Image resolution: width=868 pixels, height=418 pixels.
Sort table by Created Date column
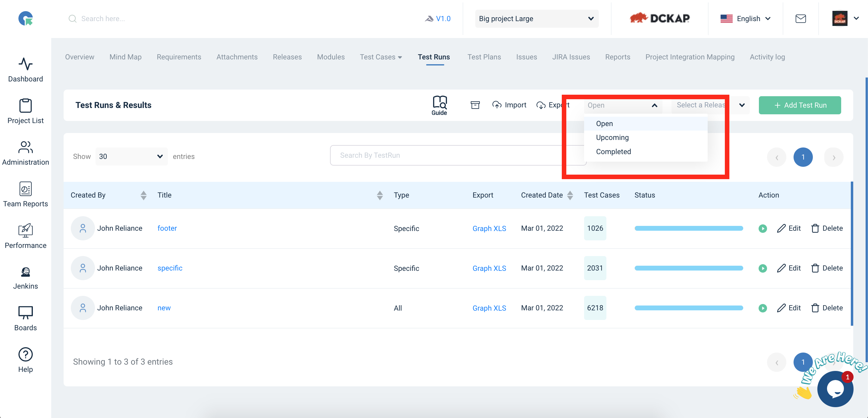[x=570, y=195]
